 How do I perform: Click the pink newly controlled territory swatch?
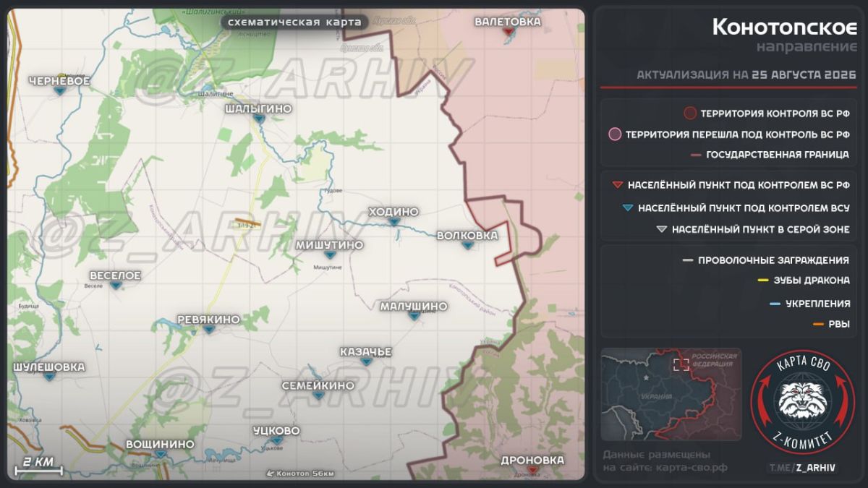pos(615,134)
